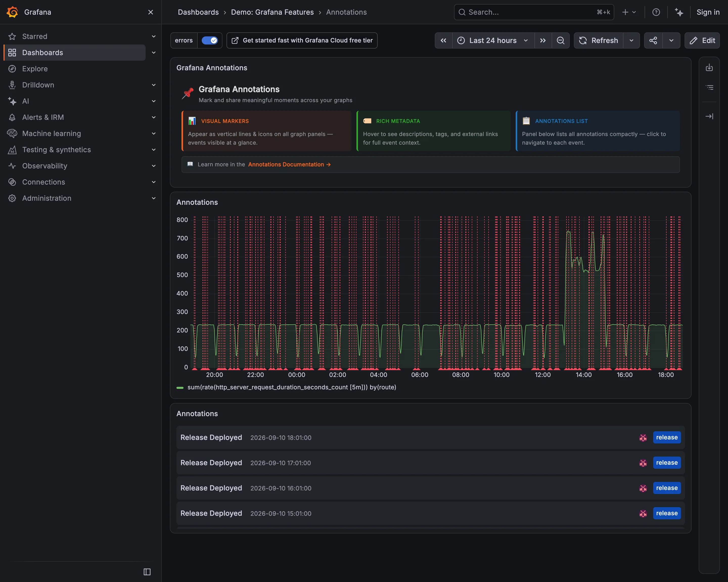The height and width of the screenshot is (582, 728).
Task: Toggle the errors annotation switch
Action: coord(210,40)
